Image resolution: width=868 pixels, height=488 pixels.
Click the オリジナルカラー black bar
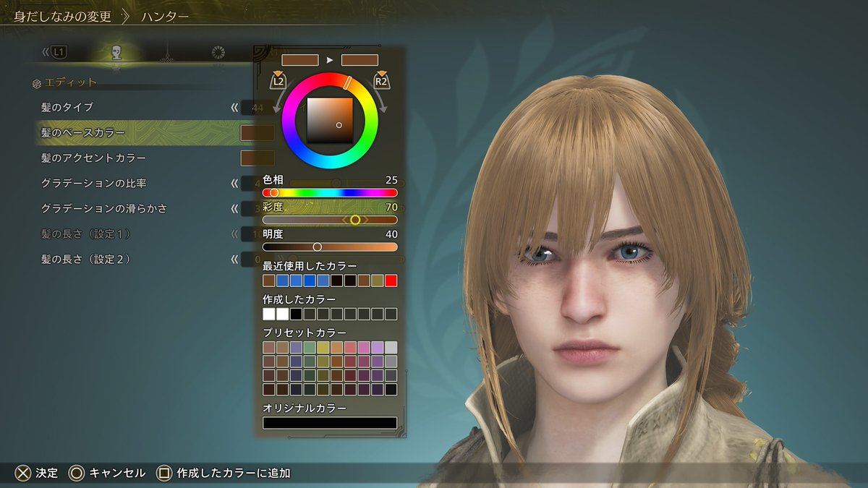tap(330, 423)
